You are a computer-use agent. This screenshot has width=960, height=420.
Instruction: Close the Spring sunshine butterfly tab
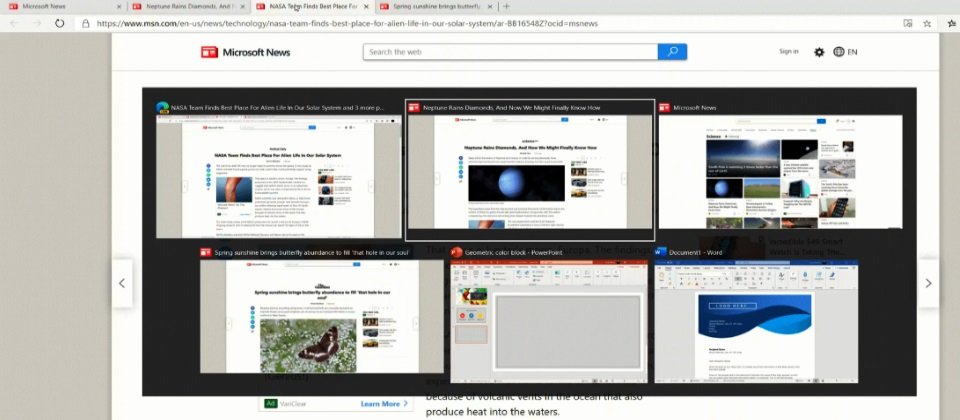click(491, 7)
